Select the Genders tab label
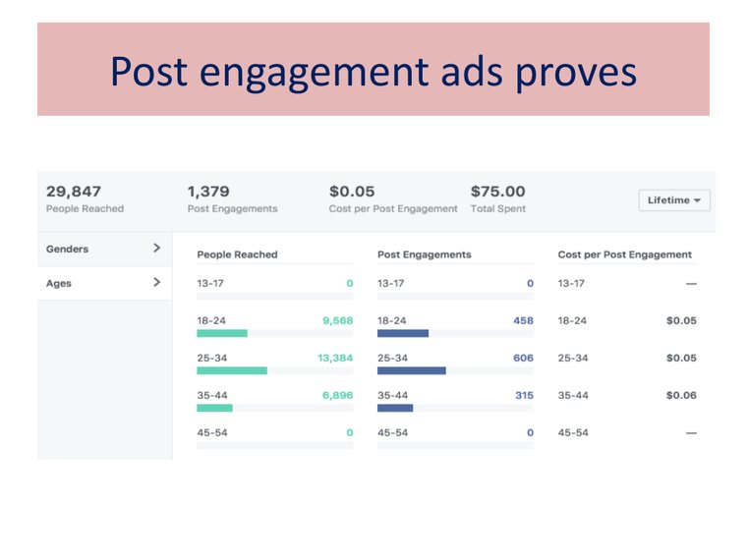The image size is (747, 560). coord(67,249)
